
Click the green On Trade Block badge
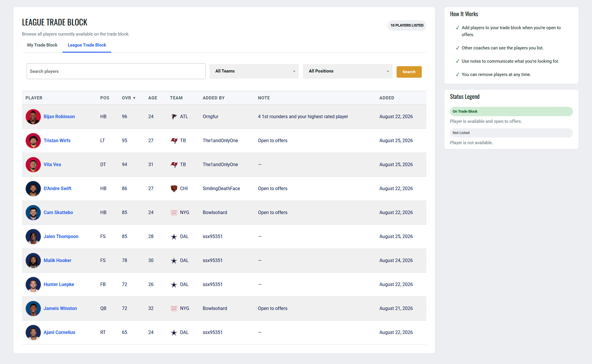pos(511,112)
